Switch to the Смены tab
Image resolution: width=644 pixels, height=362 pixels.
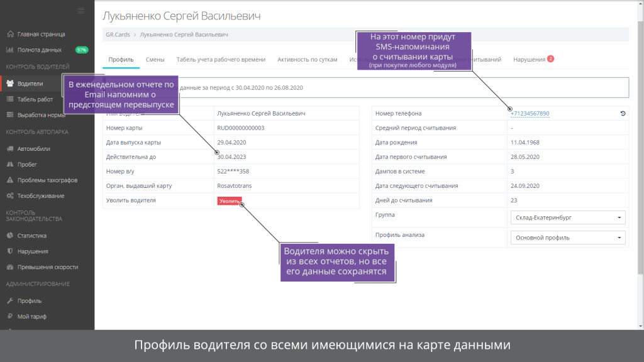(155, 59)
